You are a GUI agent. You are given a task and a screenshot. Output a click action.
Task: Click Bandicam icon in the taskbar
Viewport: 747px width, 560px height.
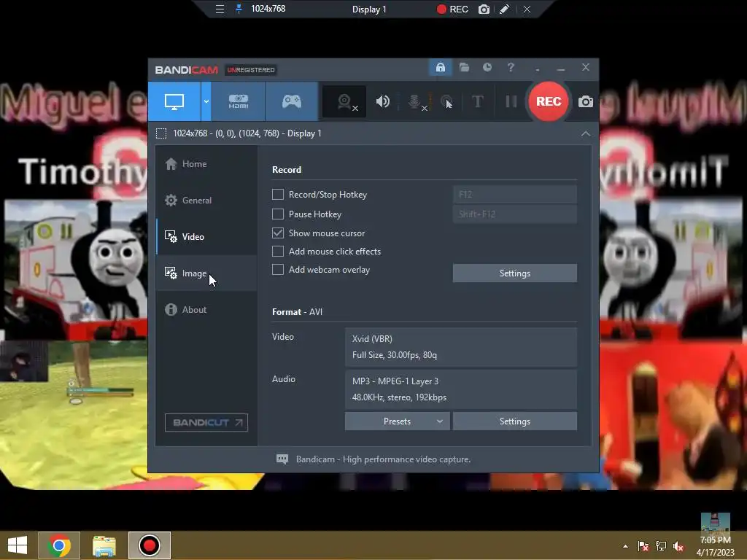(x=149, y=545)
